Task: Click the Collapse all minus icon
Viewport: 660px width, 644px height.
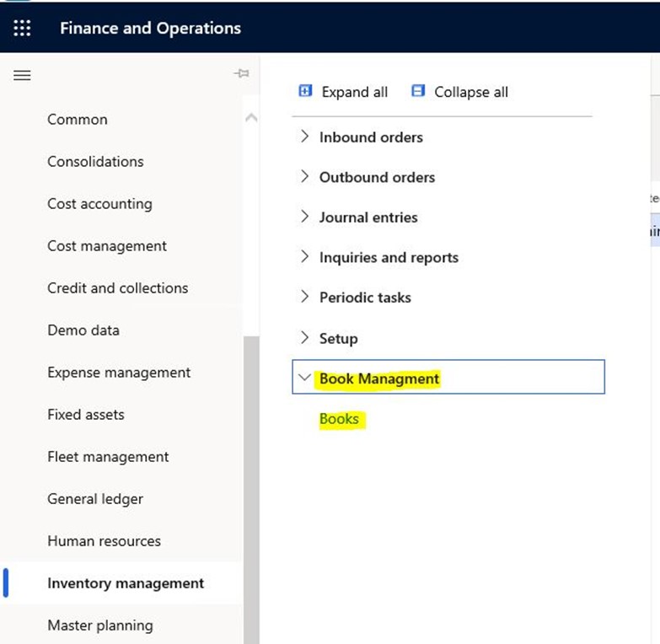Action: [418, 91]
